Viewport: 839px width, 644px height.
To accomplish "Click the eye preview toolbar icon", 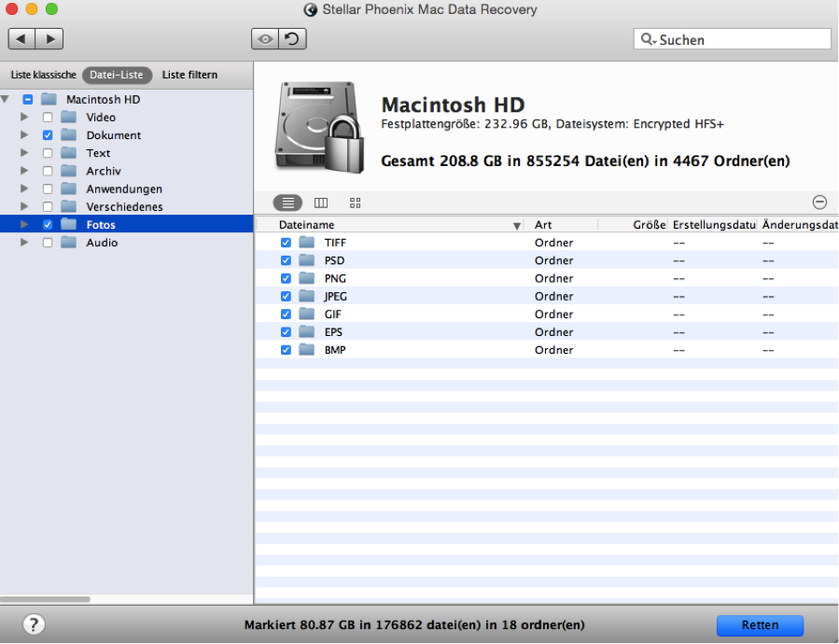I will tap(265, 39).
